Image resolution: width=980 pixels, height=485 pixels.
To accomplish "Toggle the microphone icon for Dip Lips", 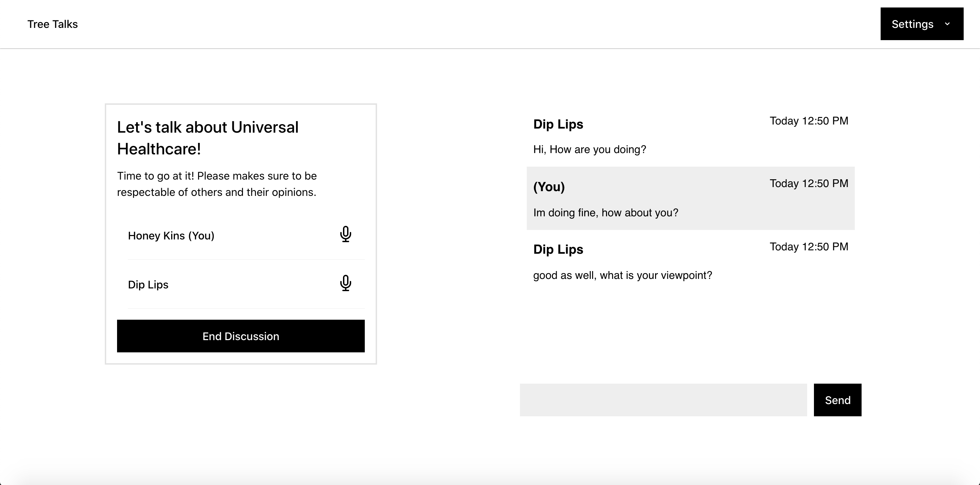I will click(x=345, y=283).
